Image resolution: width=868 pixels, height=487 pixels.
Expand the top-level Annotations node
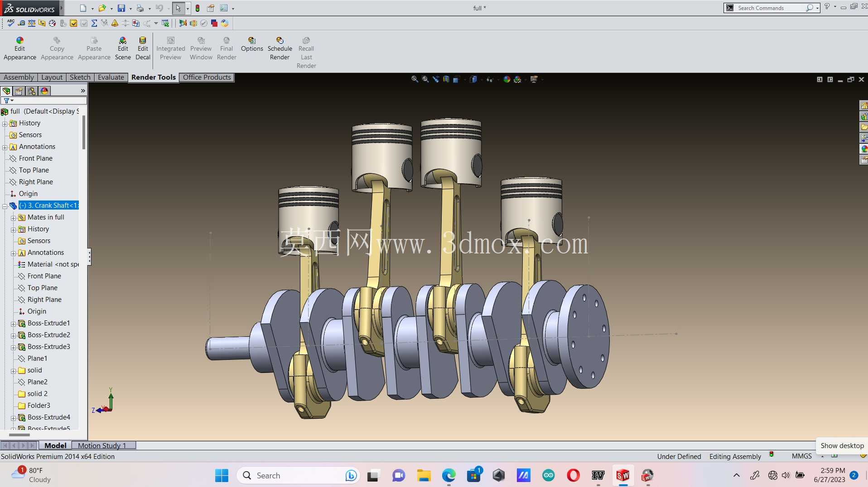tap(5, 147)
